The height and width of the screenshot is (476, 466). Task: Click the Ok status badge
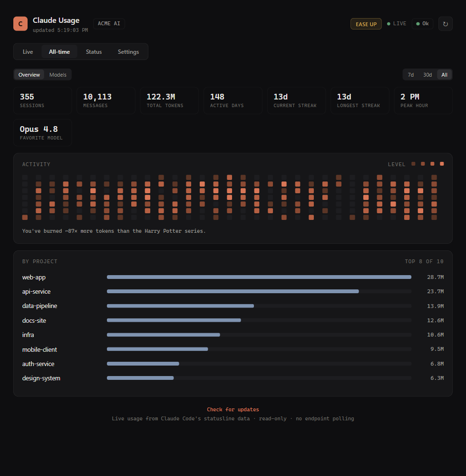click(422, 24)
